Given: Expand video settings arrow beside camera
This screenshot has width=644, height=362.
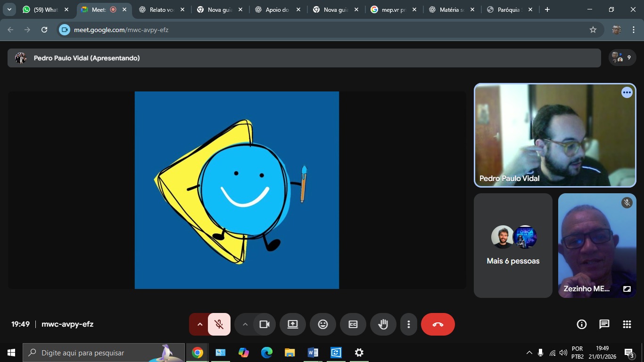Looking at the screenshot, I should point(245,324).
